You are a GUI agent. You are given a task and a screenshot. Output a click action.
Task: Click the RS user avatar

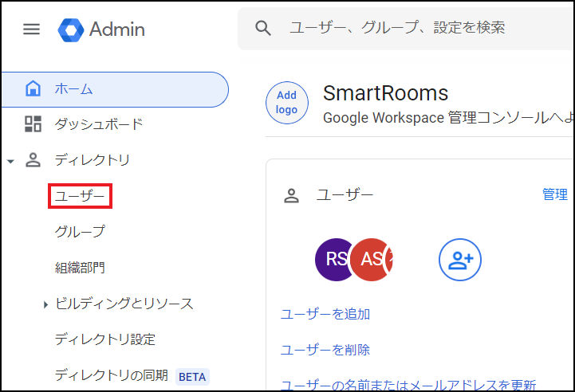coord(335,259)
